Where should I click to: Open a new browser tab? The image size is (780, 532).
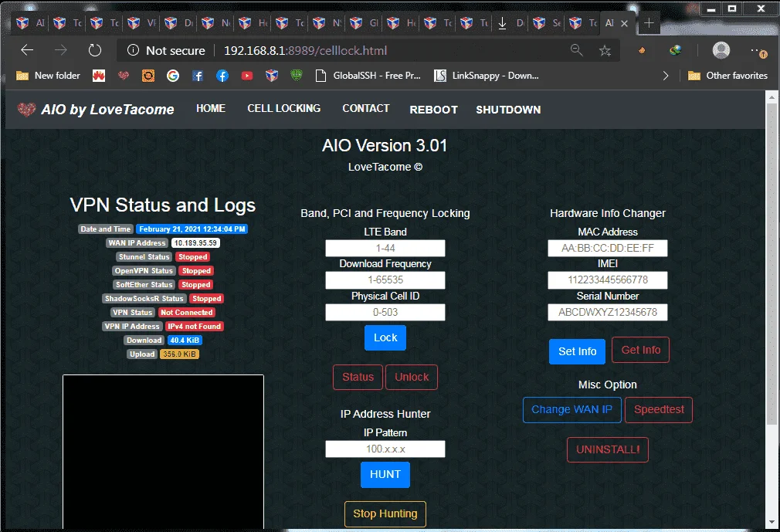[x=649, y=23]
